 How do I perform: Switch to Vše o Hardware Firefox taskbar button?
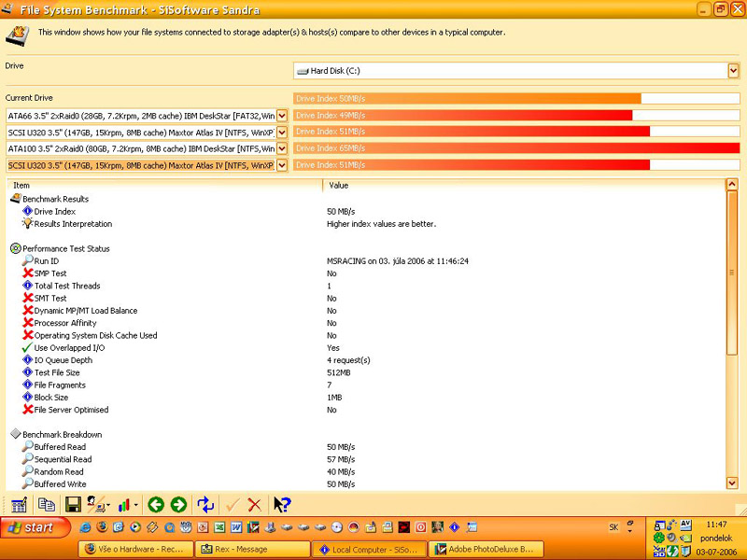tap(136, 549)
